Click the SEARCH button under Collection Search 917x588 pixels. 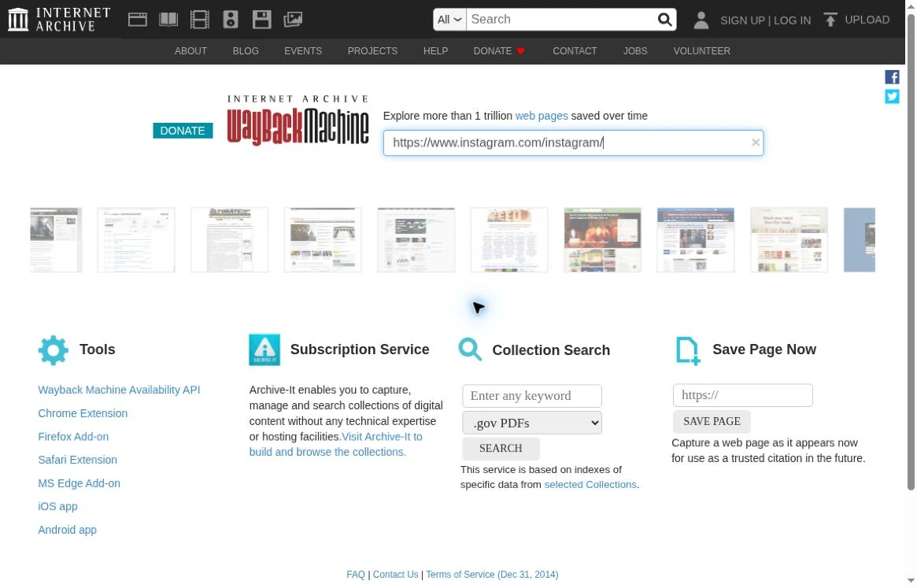(x=501, y=449)
